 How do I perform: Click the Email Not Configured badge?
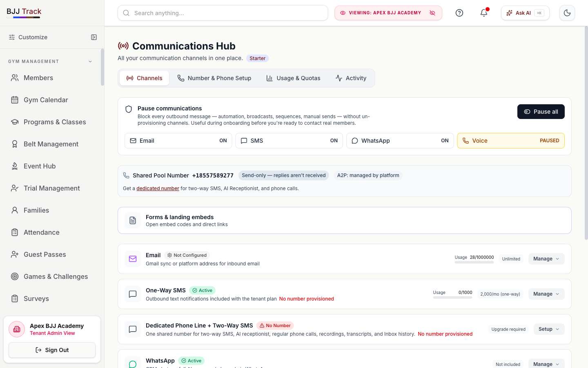[187, 255]
